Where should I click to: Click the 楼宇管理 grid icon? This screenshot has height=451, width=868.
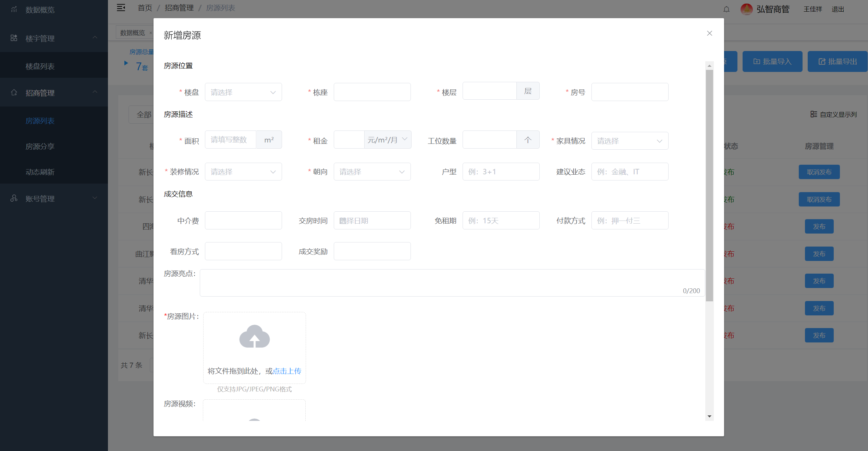(14, 38)
